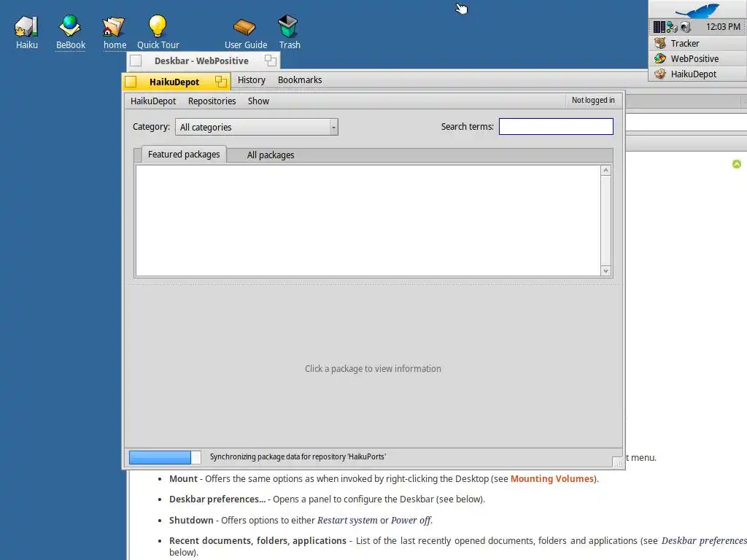
Task: Zoom the HaikuDepot window via title tab button
Action: point(220,82)
